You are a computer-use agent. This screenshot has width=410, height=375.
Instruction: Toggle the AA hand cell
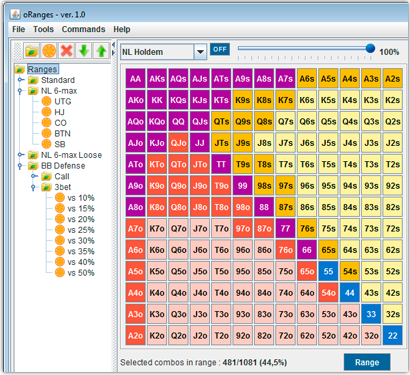tap(135, 79)
